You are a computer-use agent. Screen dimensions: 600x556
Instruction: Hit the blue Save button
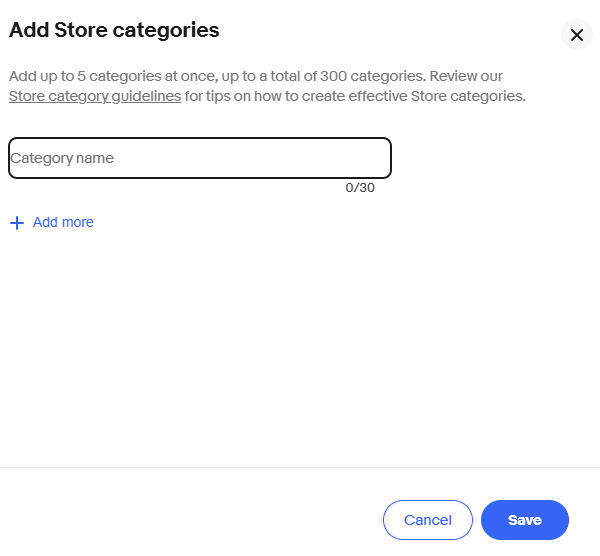(524, 520)
